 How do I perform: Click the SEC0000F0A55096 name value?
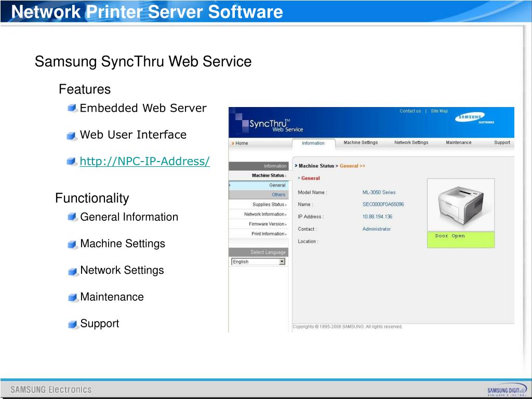[383, 204]
